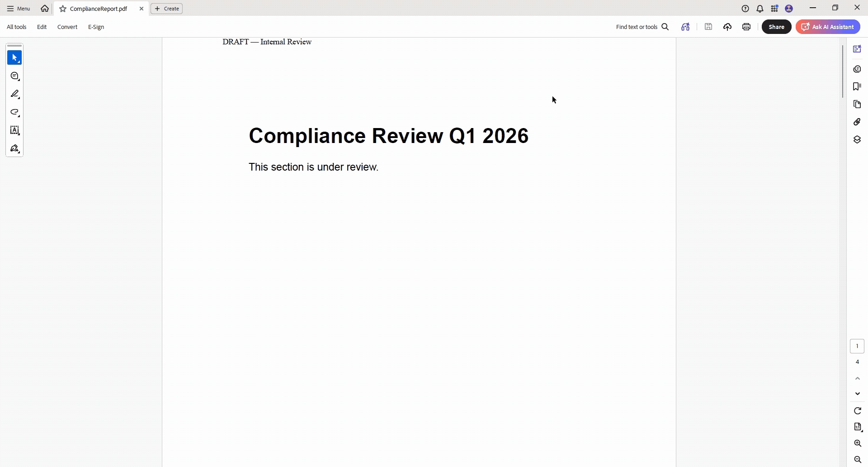Select the Add text box tool

14,130
